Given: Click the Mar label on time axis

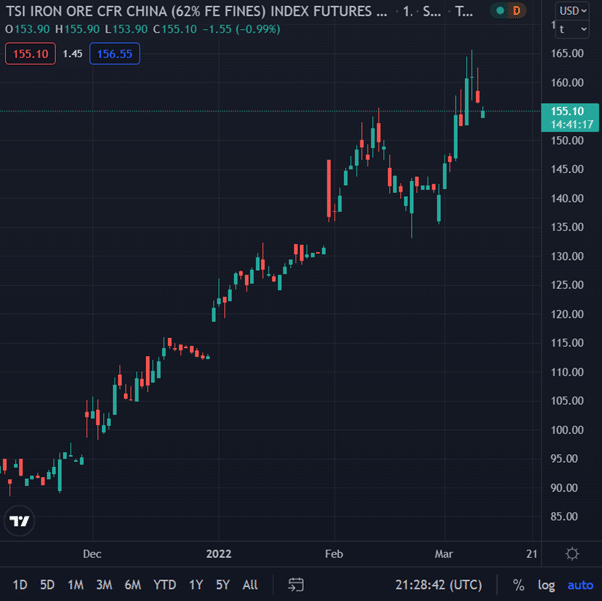Looking at the screenshot, I should coord(444,554).
